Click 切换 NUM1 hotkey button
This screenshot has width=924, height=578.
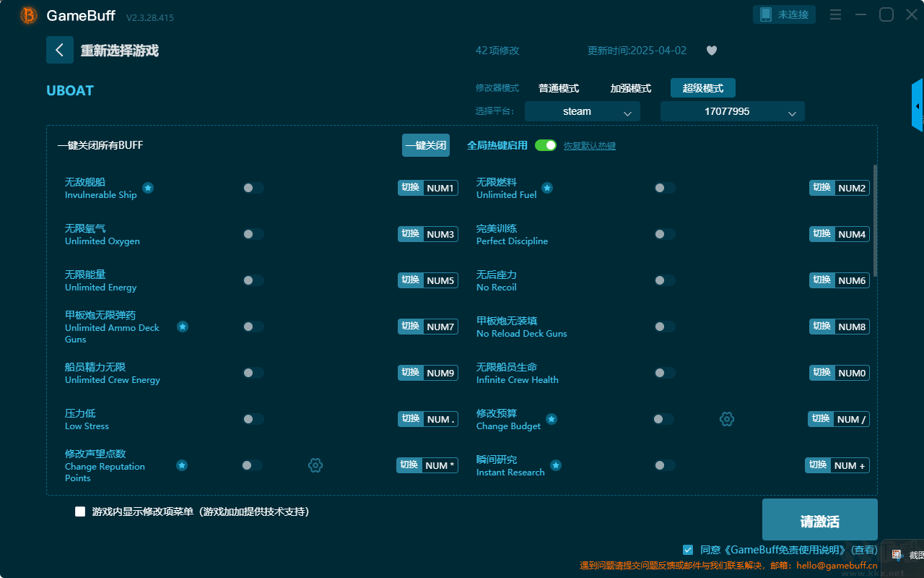pos(428,188)
